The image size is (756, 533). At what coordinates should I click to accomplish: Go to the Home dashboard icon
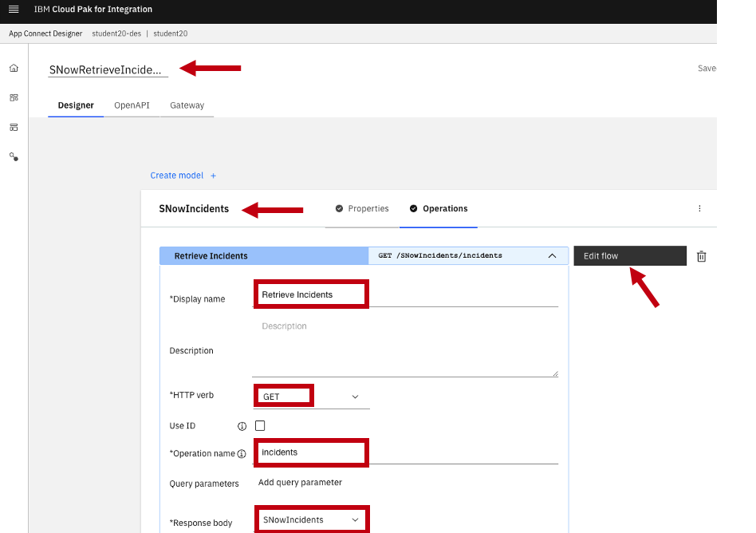click(x=14, y=68)
